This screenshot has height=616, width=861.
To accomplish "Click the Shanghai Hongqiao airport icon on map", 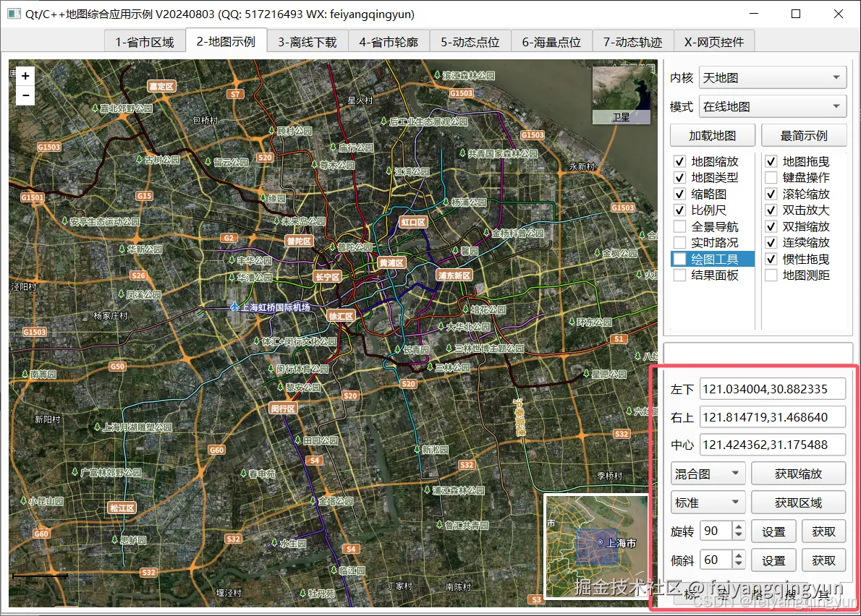I will (234, 307).
